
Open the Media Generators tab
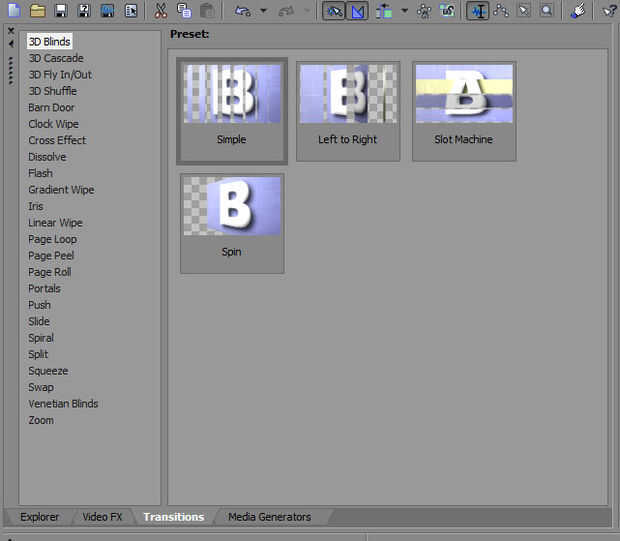[x=269, y=517]
